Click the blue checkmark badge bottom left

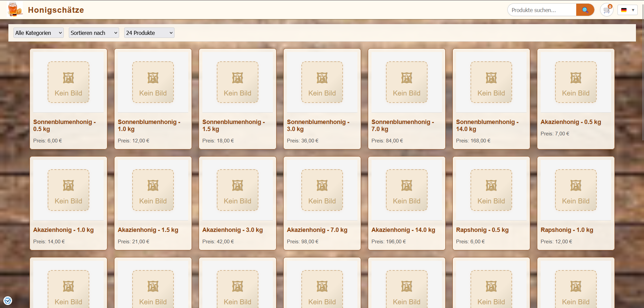click(x=8, y=300)
